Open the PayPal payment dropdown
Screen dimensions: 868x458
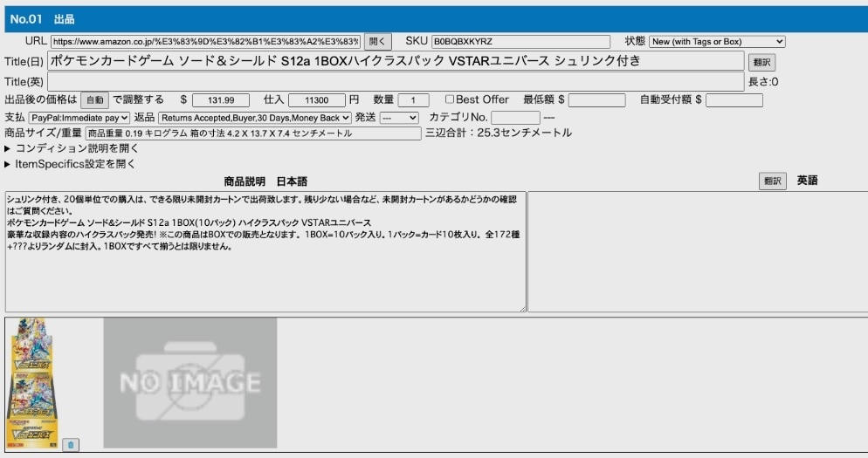(79, 118)
